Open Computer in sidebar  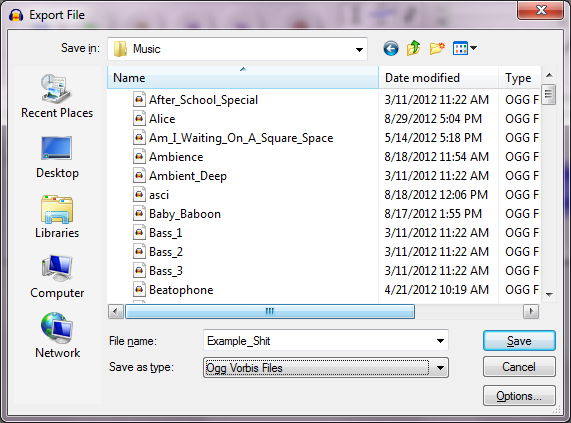[57, 277]
